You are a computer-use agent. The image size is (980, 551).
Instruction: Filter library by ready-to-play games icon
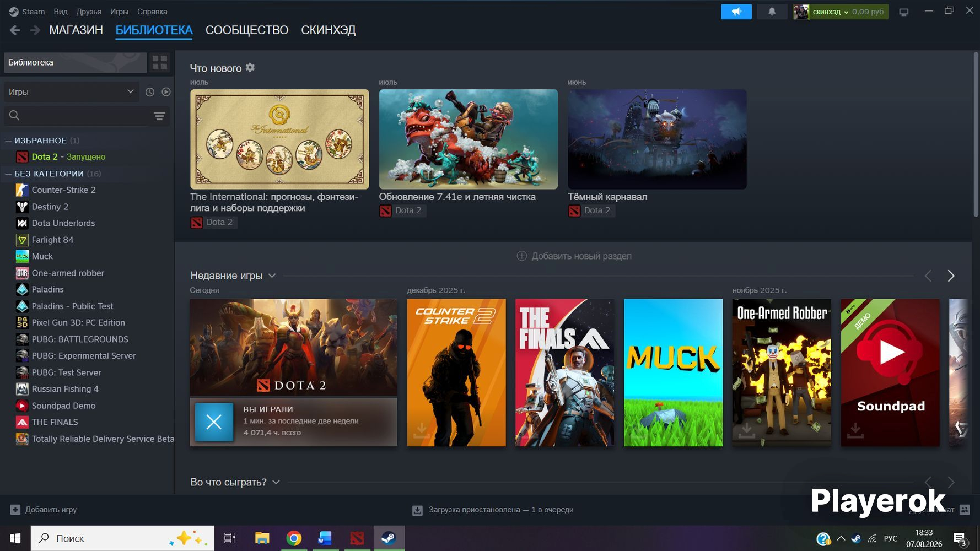coord(166,92)
